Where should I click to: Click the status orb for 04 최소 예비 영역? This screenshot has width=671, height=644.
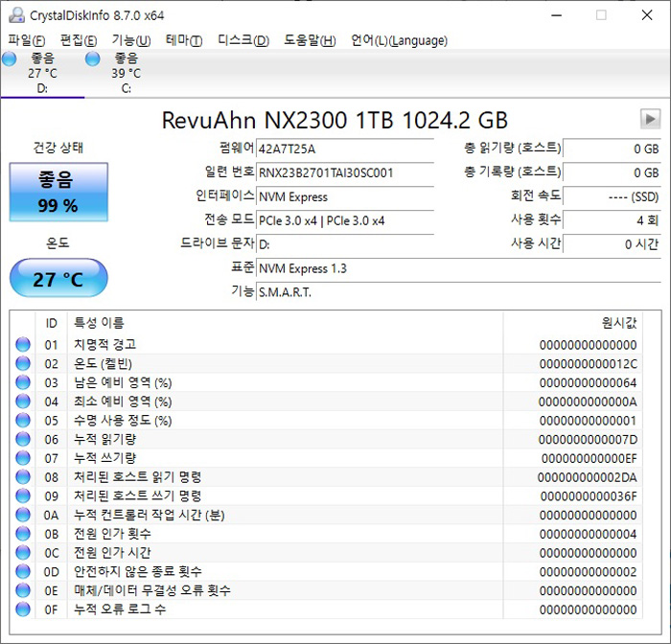click(x=23, y=402)
